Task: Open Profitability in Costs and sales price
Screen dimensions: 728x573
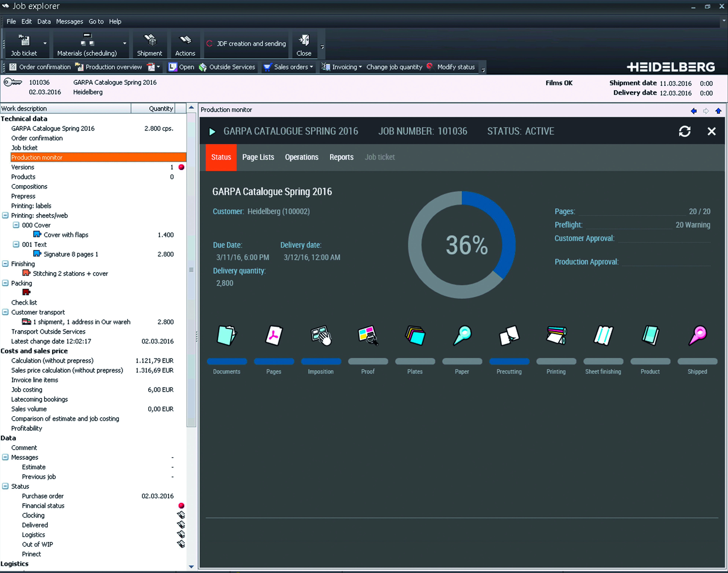Action: (x=27, y=428)
